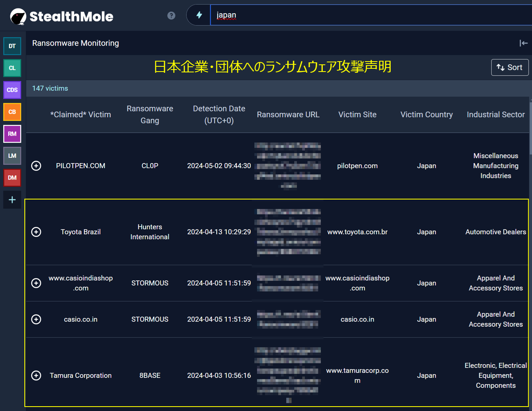Image resolution: width=532 pixels, height=411 pixels.
Task: Click the Detection Date column header
Action: point(219,114)
